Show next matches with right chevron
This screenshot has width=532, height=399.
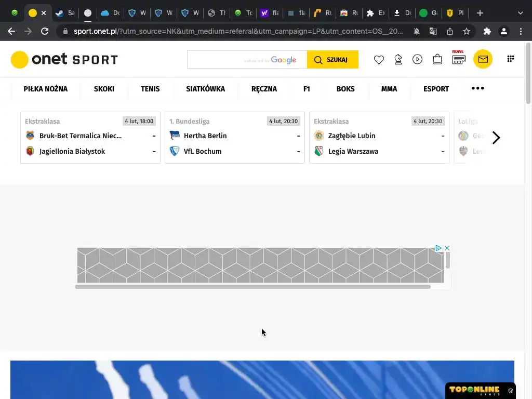[x=496, y=137]
